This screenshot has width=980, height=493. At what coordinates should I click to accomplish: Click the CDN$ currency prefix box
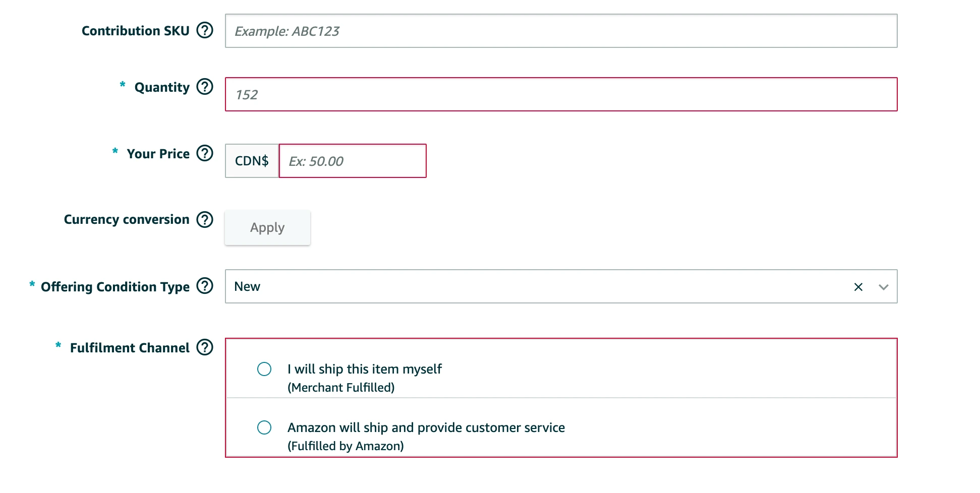click(x=252, y=161)
